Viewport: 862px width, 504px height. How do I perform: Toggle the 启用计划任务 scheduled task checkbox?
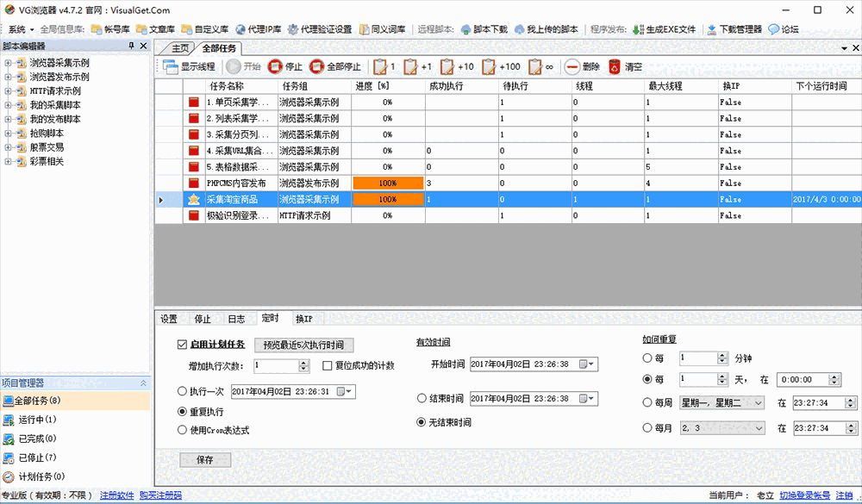[182, 345]
